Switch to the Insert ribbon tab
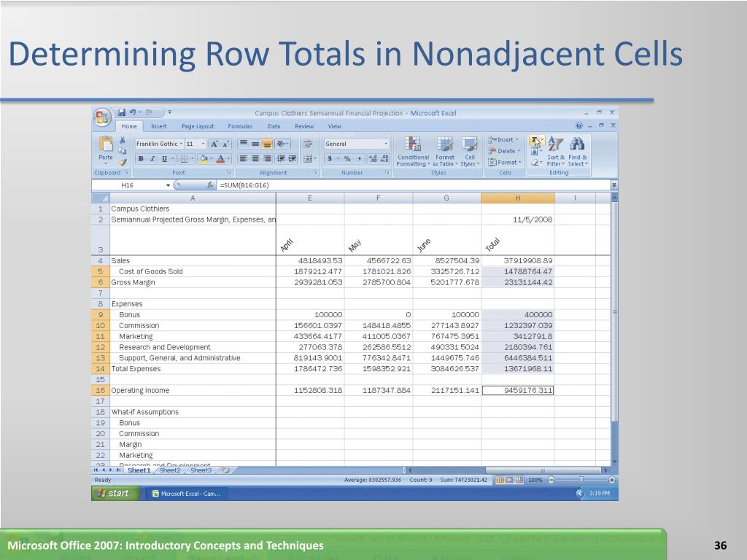 point(158,126)
